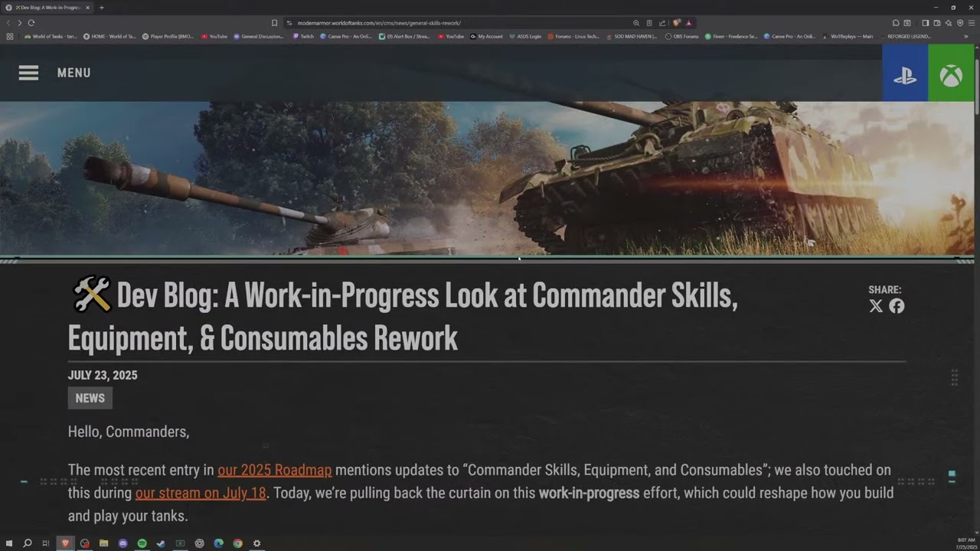Open the 'HOME - World of Ta...' bookmark
The width and height of the screenshot is (980, 551).
tap(109, 36)
